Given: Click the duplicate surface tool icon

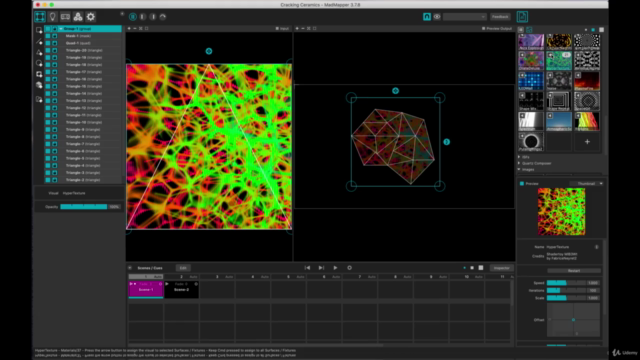Looking at the screenshot, I should [39, 99].
